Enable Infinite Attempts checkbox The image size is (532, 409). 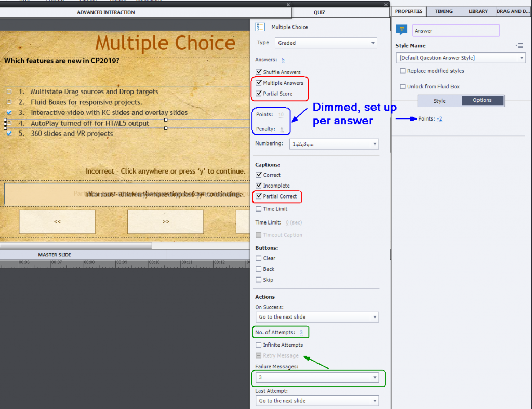[x=259, y=345]
